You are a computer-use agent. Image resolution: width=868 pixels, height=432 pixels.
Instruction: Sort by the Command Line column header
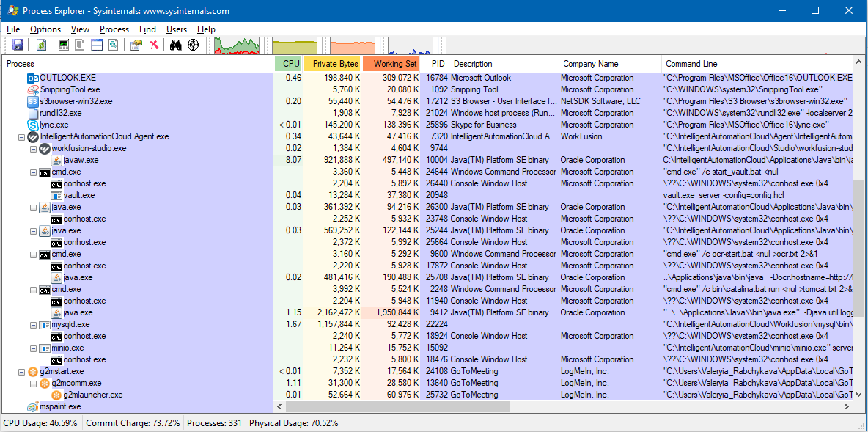pos(757,64)
